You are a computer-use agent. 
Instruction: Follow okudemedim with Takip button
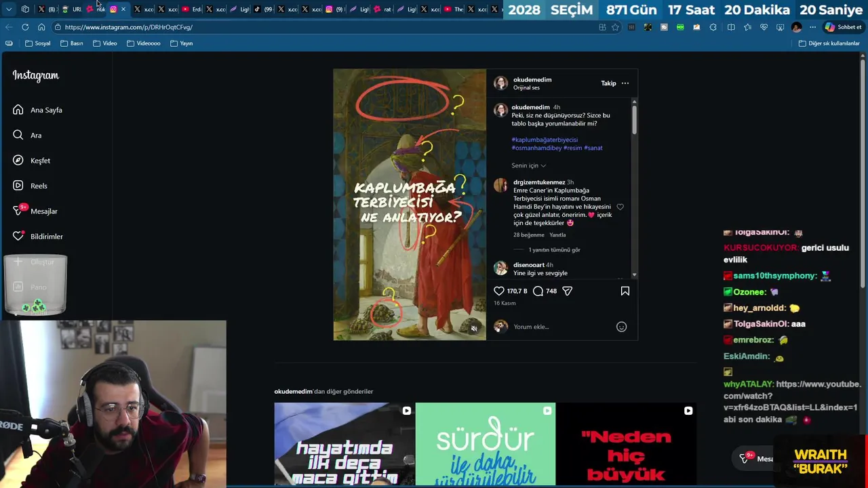point(608,83)
